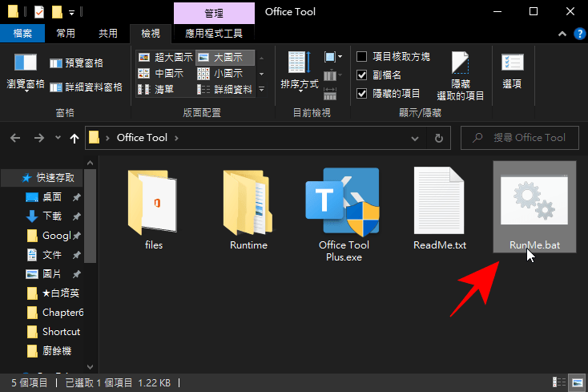This screenshot has height=392, width=588.
Task: Choose 大圖示 large icons layout
Action: pos(224,58)
